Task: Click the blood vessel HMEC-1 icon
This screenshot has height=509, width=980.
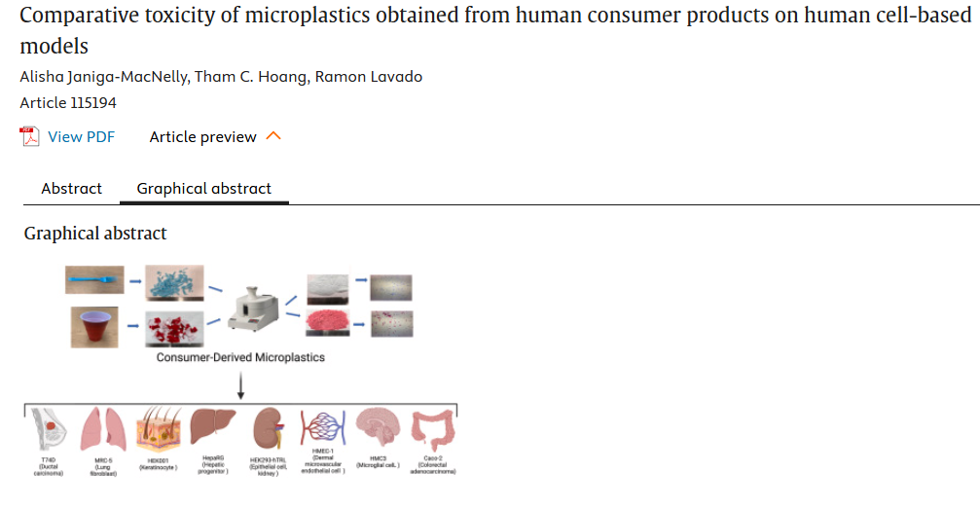Action: pyautogui.click(x=322, y=428)
